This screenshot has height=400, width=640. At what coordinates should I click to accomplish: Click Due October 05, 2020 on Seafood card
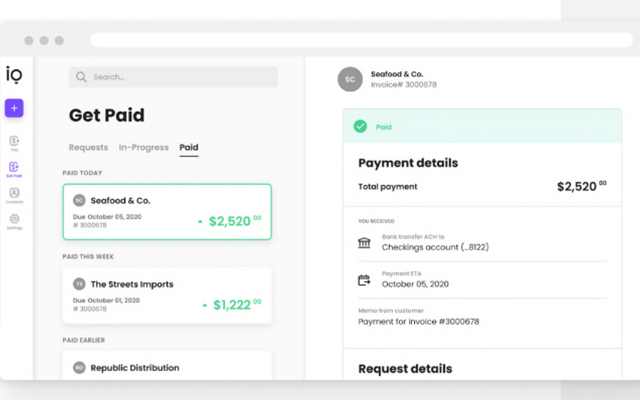pos(107,217)
